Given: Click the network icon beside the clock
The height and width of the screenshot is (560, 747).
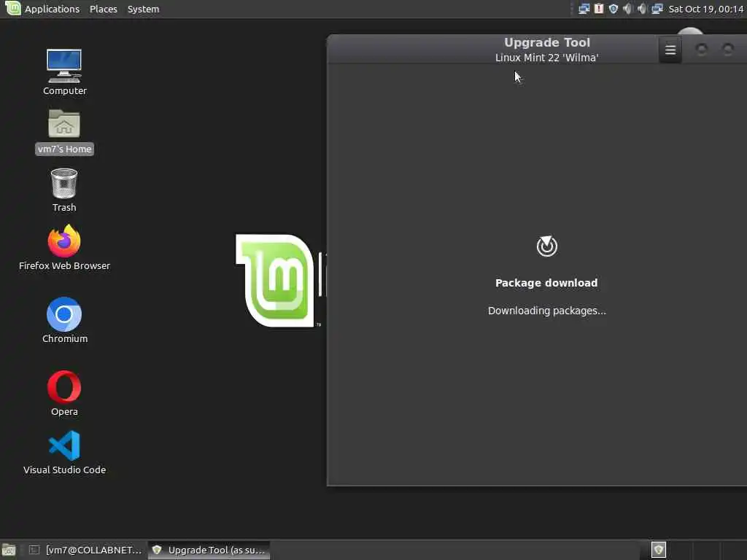Looking at the screenshot, I should [657, 9].
